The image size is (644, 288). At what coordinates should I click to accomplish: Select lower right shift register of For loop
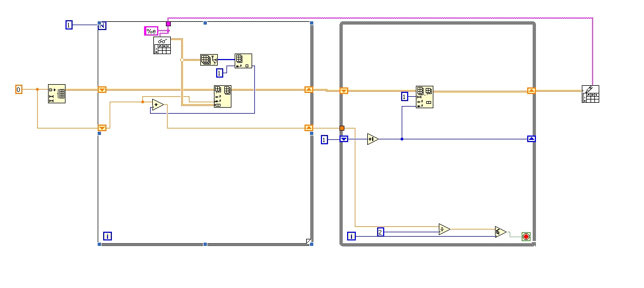click(309, 128)
